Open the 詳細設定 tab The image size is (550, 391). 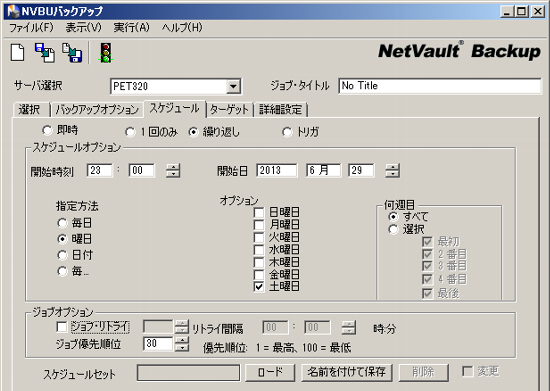[280, 110]
